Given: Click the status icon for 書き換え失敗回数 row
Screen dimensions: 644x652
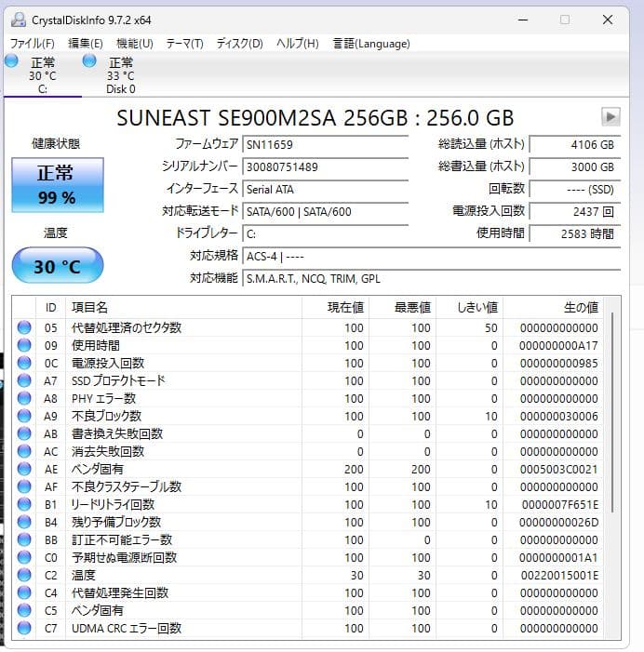Looking at the screenshot, I should point(24,433).
